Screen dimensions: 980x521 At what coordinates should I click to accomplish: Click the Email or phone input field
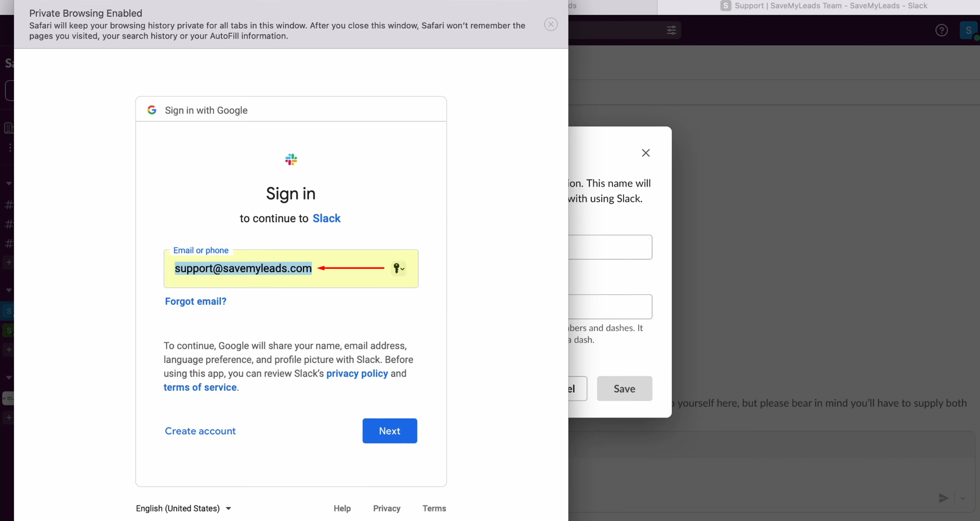click(x=291, y=268)
